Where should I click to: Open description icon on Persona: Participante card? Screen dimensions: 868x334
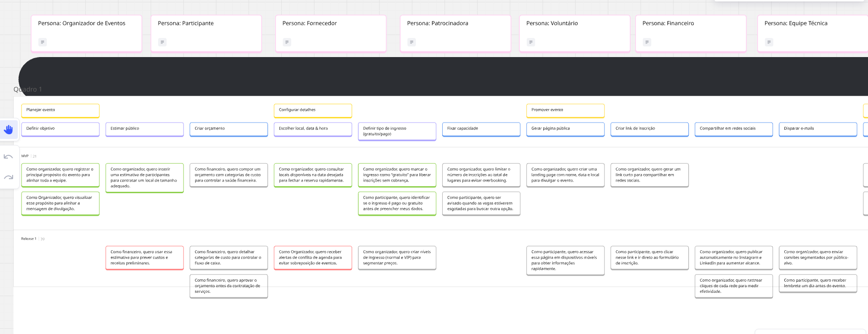[162, 42]
